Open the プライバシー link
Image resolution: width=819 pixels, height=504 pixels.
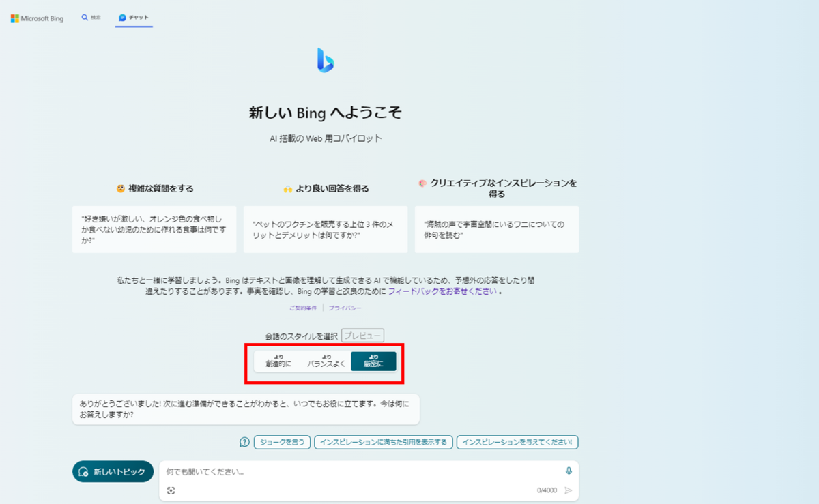[345, 308]
